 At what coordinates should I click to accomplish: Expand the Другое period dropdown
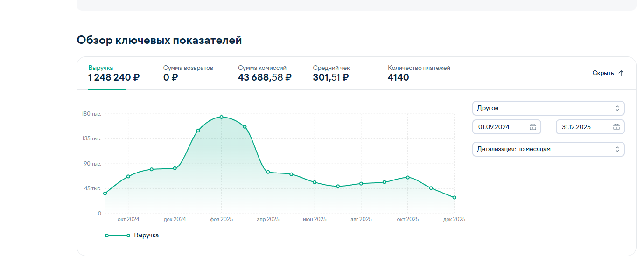coord(548,108)
